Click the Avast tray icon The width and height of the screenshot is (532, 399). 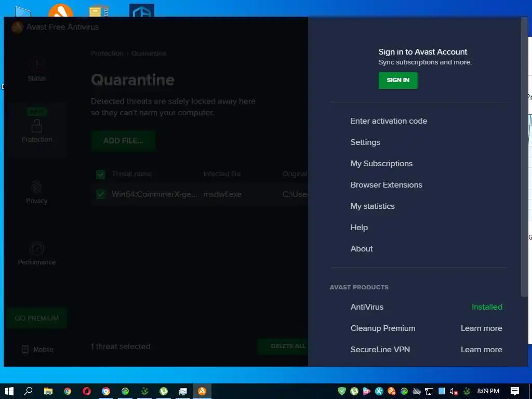pyautogui.click(x=392, y=391)
